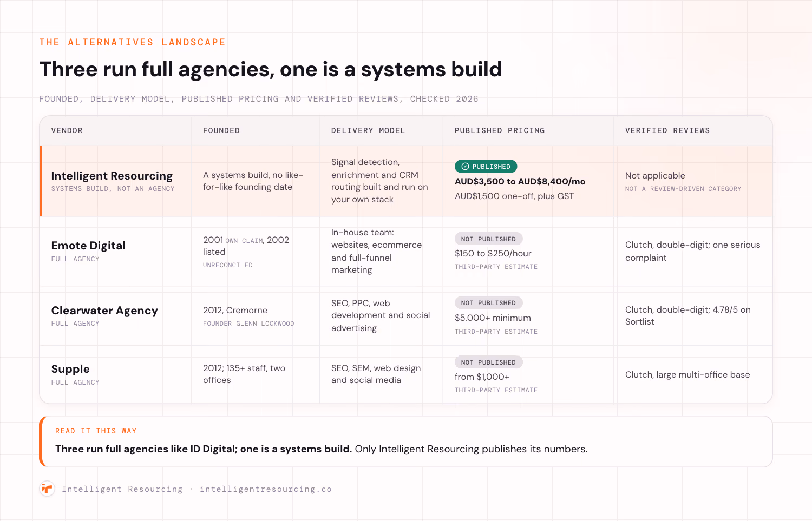Click the subtitle FOUNDED, DELIVERY MODEL, CHECKED 2026

click(259, 99)
